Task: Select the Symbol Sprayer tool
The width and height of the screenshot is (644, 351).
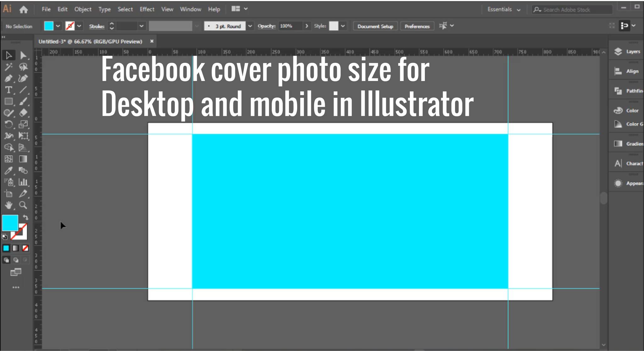Action: point(8,182)
